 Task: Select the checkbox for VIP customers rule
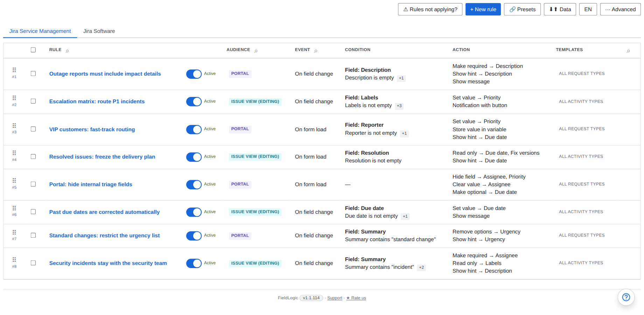click(x=33, y=129)
